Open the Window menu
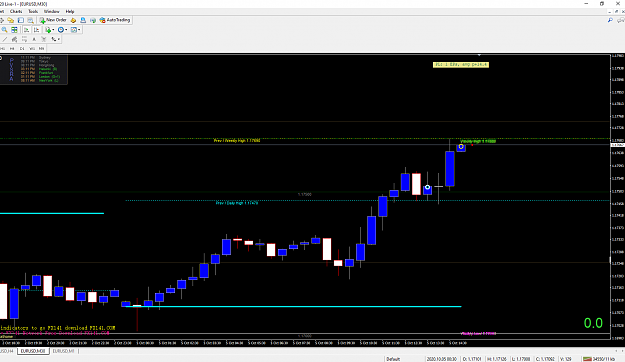Viewport: 625px width, 362px height. point(51,12)
